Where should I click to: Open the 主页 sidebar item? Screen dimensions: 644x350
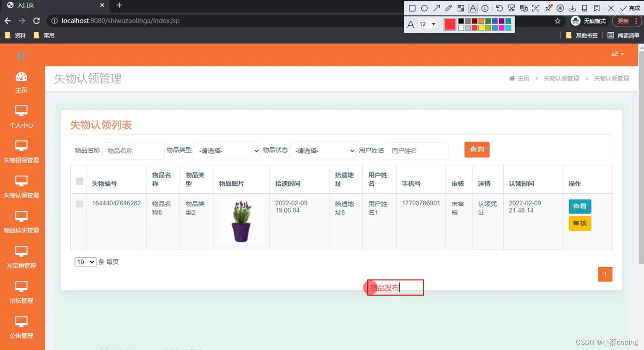[21, 83]
